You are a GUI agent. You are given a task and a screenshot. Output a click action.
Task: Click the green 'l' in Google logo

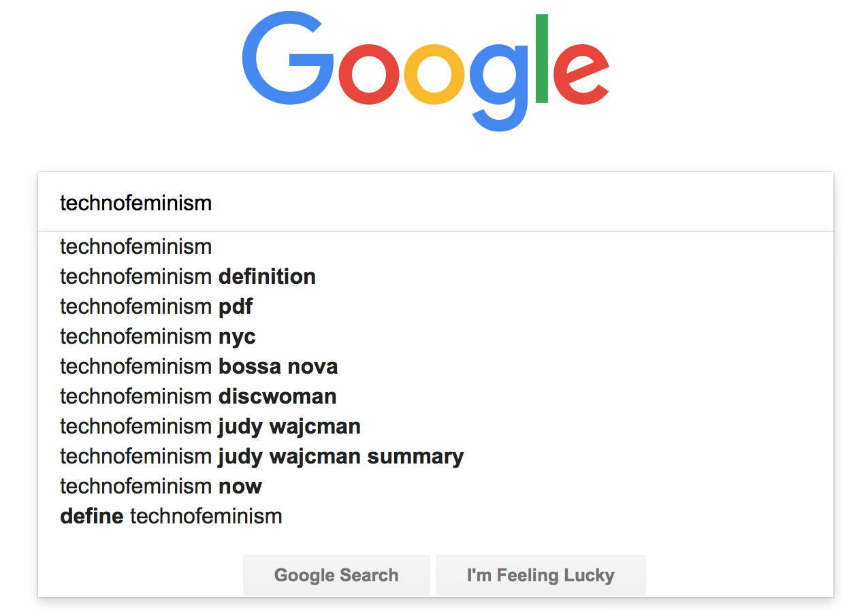(x=542, y=59)
